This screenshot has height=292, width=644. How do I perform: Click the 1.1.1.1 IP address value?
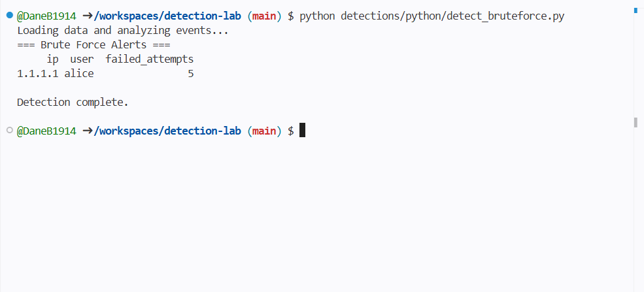(38, 74)
